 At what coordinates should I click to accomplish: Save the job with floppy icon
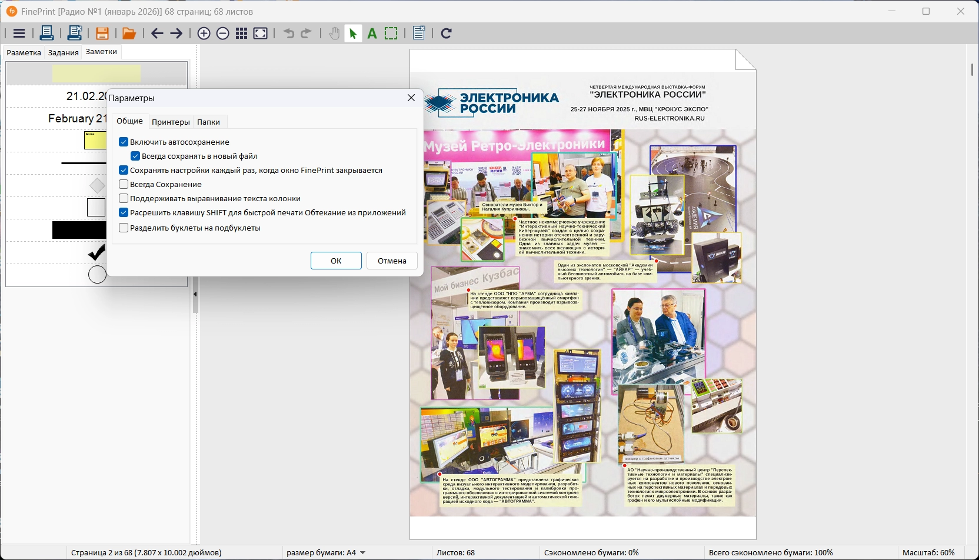click(102, 34)
